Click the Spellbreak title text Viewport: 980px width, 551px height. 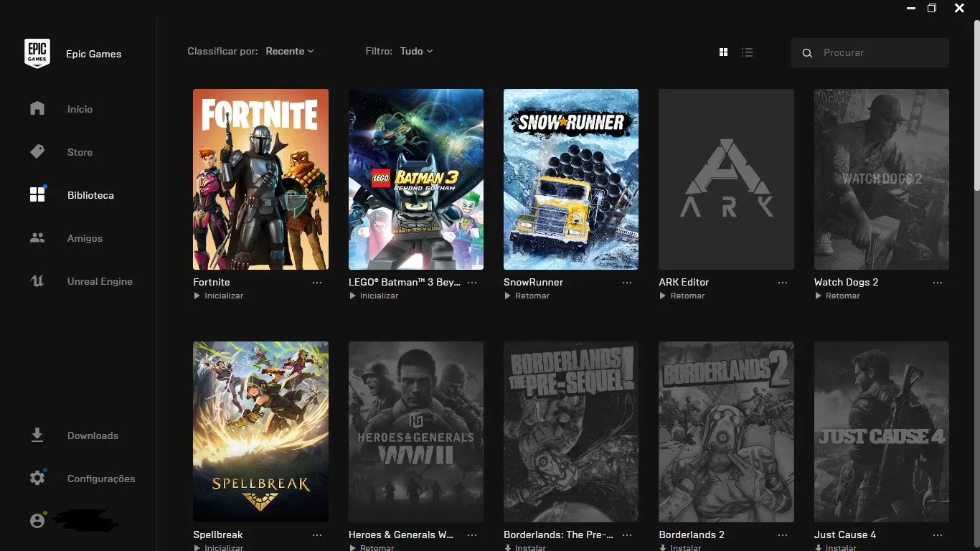point(218,534)
